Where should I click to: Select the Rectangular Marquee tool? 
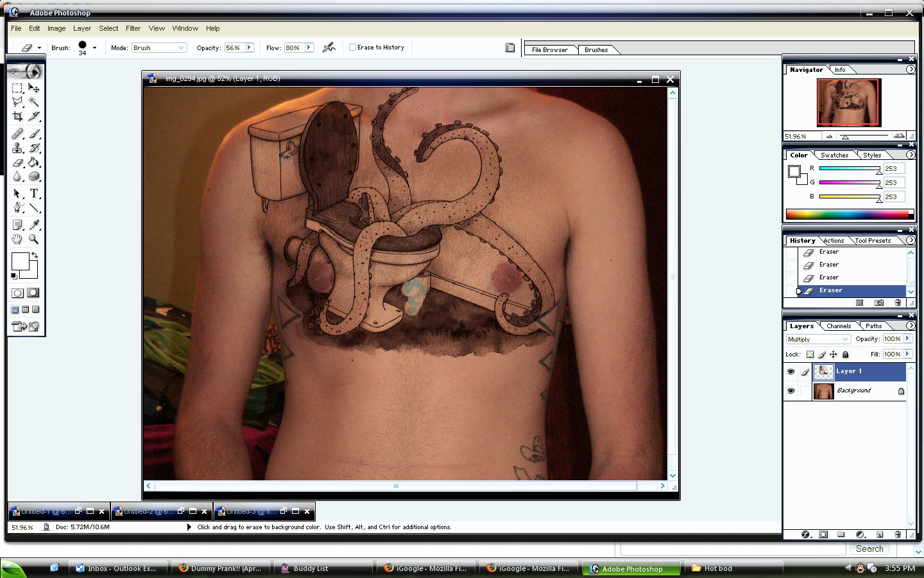pos(17,88)
